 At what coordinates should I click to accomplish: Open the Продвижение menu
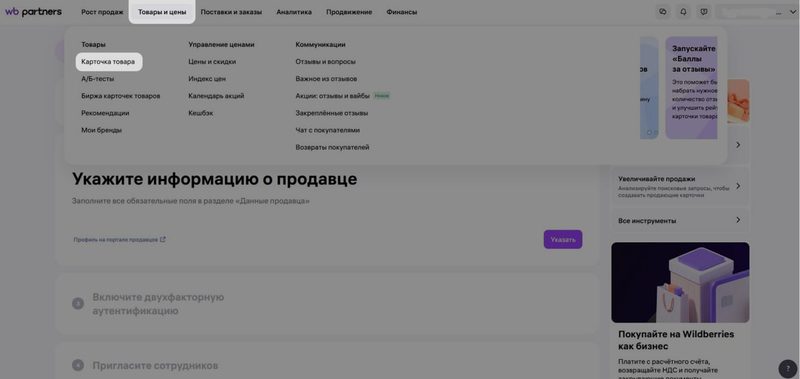pos(349,12)
